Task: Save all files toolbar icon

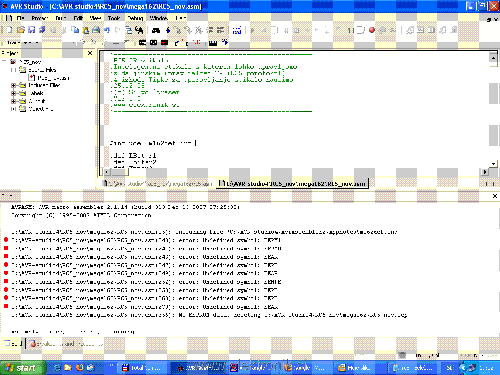Action: point(42,30)
